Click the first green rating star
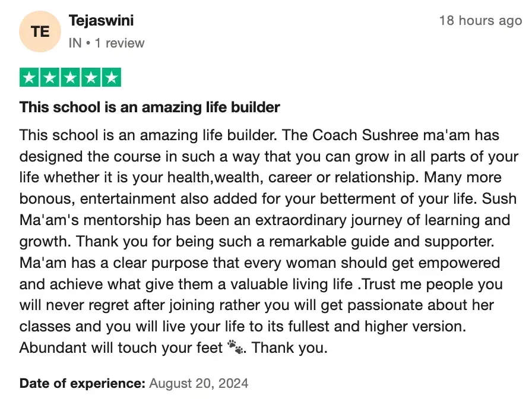Image resolution: width=532 pixels, height=411 pixels. tap(30, 78)
